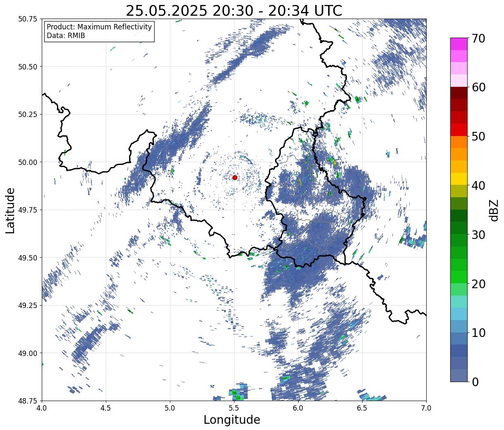The image size is (504, 430).
Task: Click the colorbar tick label '0'
Action: tap(475, 382)
